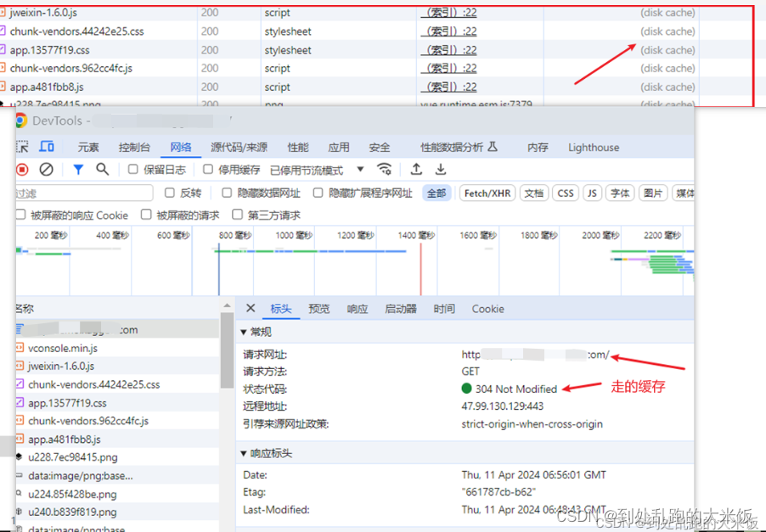
Task: Open the 安全 tab
Action: click(x=380, y=148)
